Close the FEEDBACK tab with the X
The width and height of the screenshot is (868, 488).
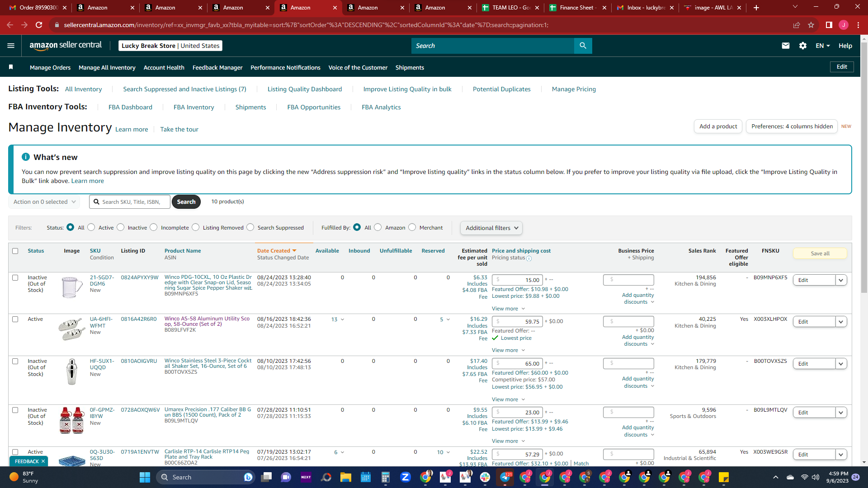click(x=43, y=461)
